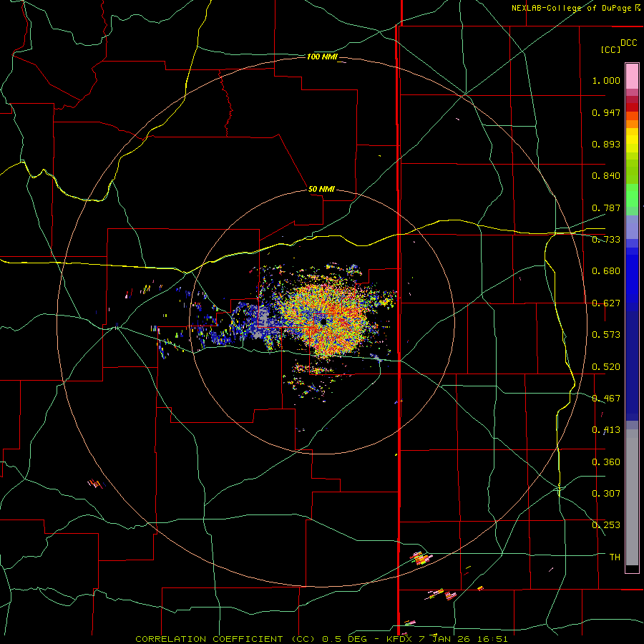
Task: Click the TH threshold legend label
Action: coord(615,557)
